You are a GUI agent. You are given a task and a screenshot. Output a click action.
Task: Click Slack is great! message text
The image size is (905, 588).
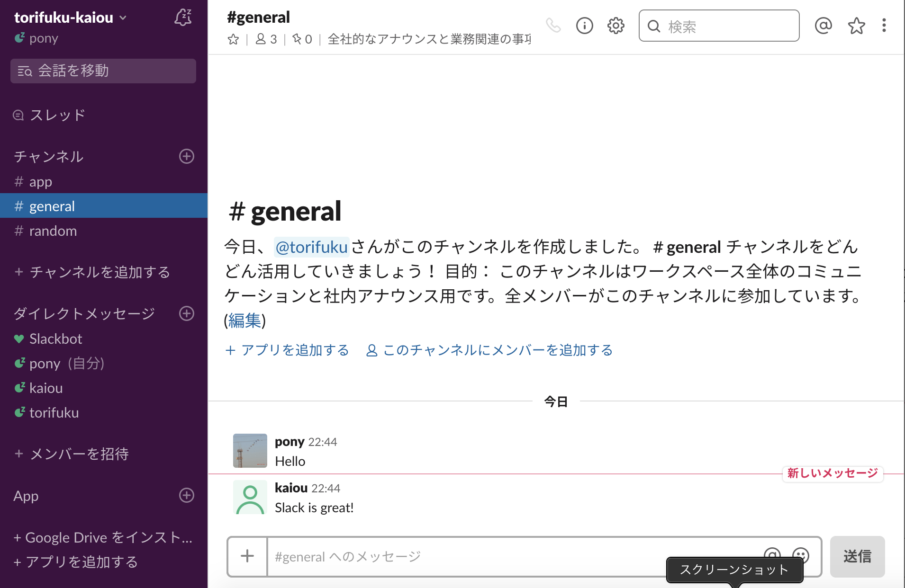click(314, 508)
